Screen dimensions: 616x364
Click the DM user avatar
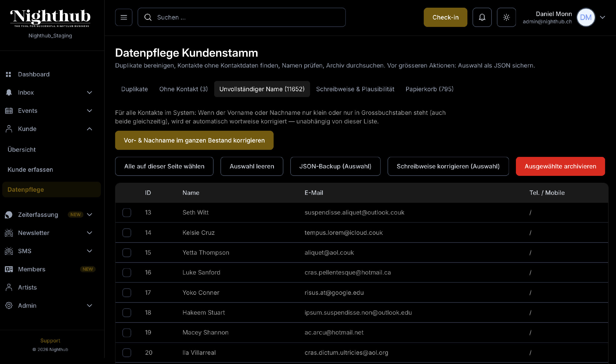click(586, 17)
